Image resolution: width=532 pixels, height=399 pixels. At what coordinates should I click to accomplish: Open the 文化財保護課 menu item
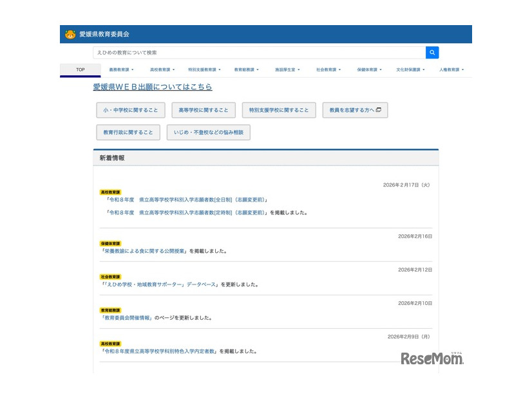coord(410,70)
